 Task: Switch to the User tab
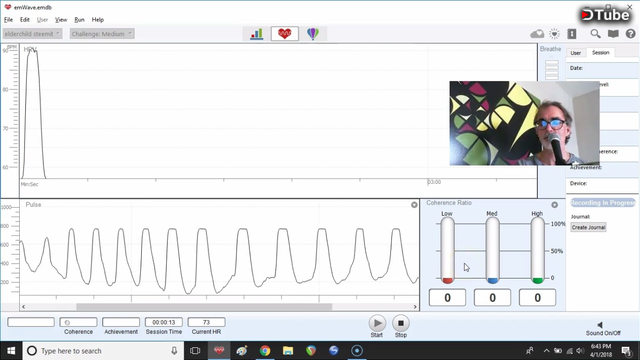pyautogui.click(x=576, y=53)
